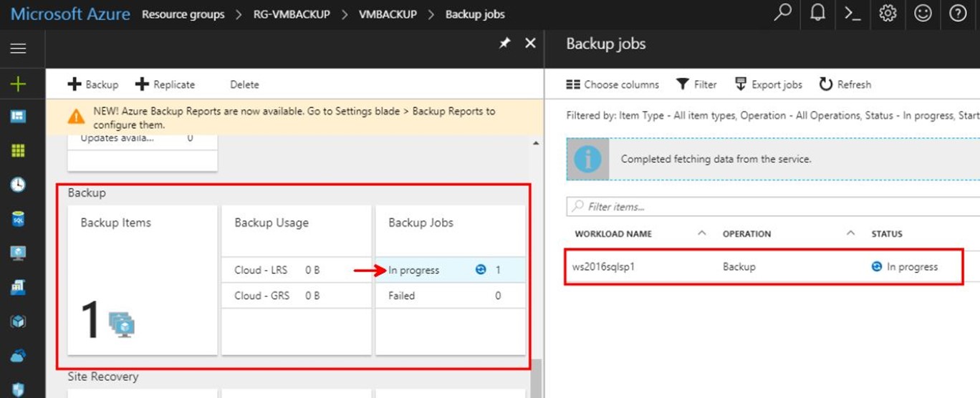Click the Filter button

[x=696, y=84]
